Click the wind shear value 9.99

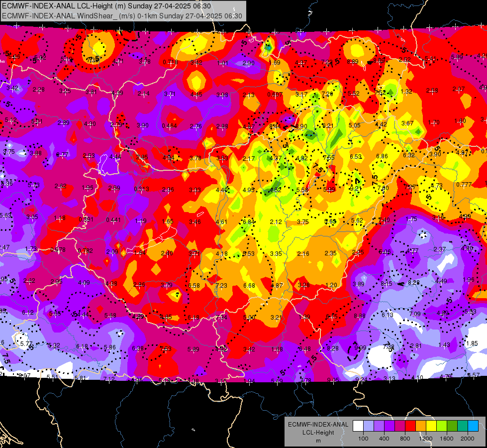click(360, 347)
